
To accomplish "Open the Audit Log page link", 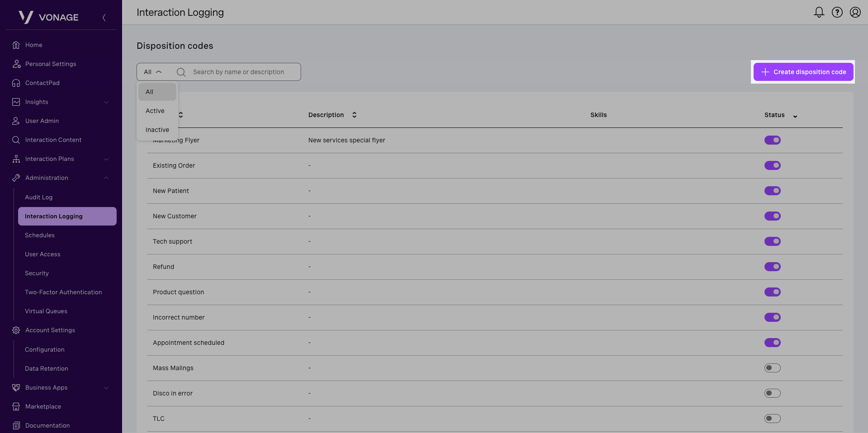I will 39,197.
